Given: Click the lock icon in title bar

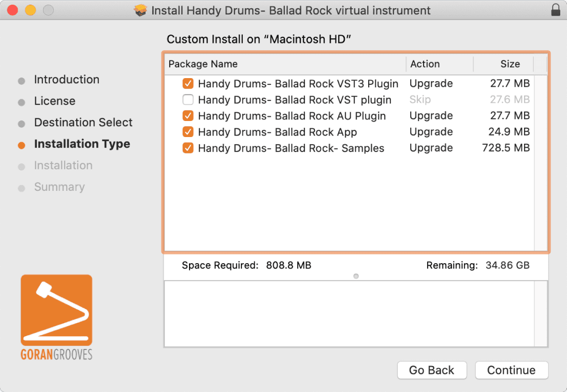Looking at the screenshot, I should click(556, 10).
